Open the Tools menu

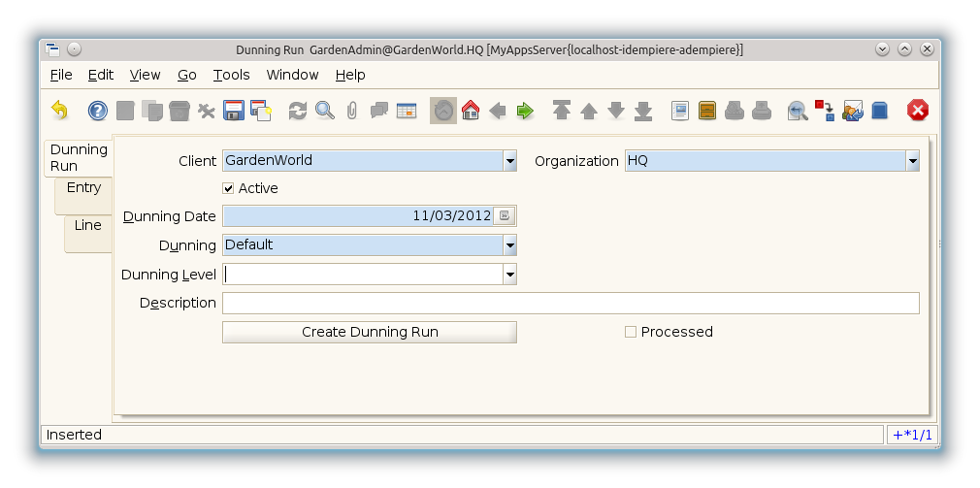pos(231,75)
